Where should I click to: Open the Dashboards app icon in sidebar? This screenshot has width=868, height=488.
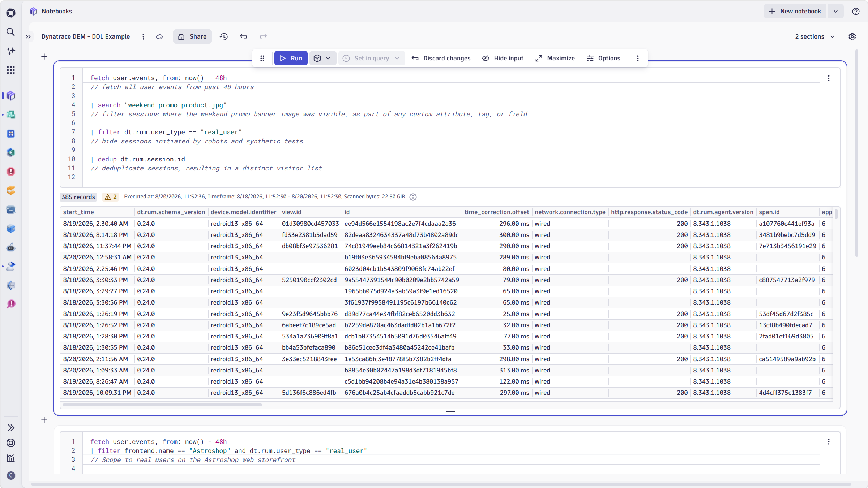(x=11, y=115)
